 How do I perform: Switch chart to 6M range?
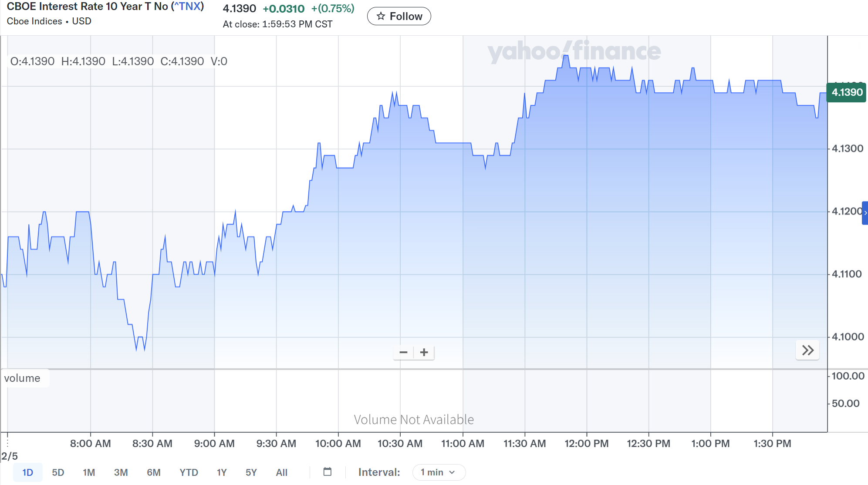point(153,472)
